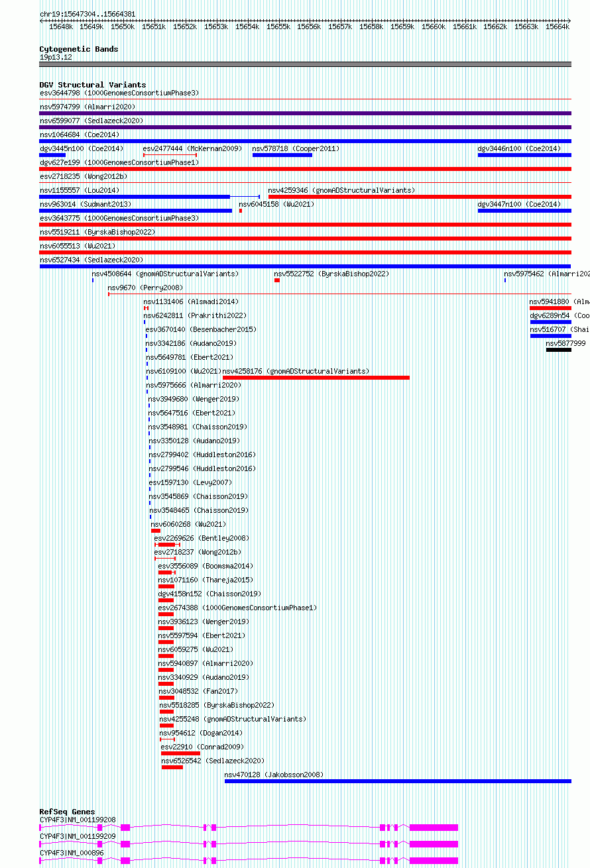The width and height of the screenshot is (590, 868).
Task: Select esv2269626 (Bentley2008) label
Action: (x=202, y=538)
